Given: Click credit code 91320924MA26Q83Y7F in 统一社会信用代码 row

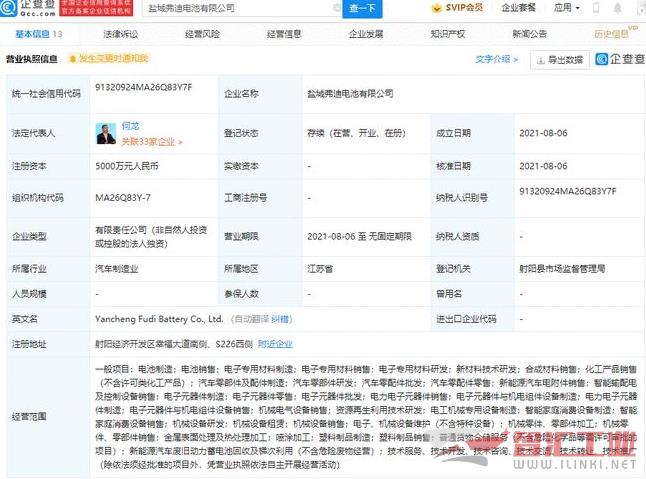Looking at the screenshot, I should coord(143,87).
